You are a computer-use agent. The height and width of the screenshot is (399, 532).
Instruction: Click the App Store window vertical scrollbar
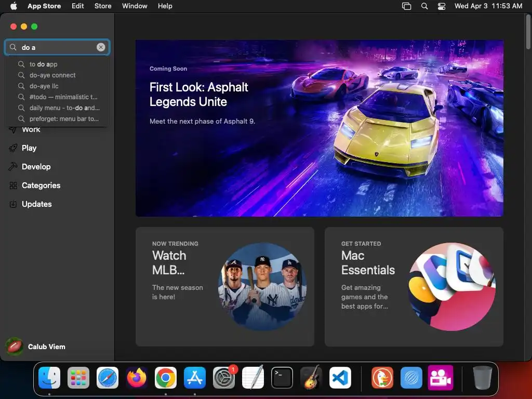[x=528, y=32]
